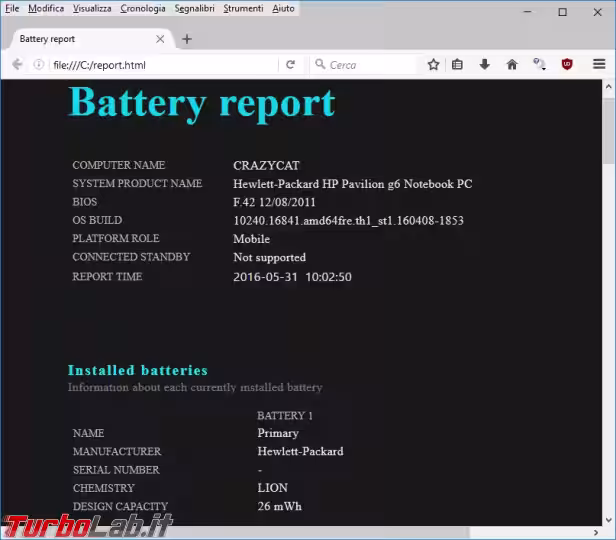This screenshot has height=540, width=616.
Task: Click the back navigation arrow
Action: [x=17, y=64]
